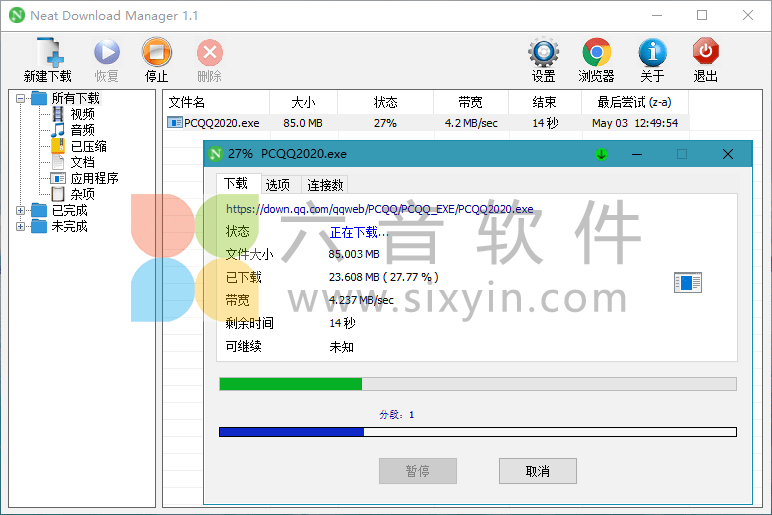Viewport: 772px width, 515px height.
Task: Minimize the download progress dialog
Action: click(x=637, y=154)
